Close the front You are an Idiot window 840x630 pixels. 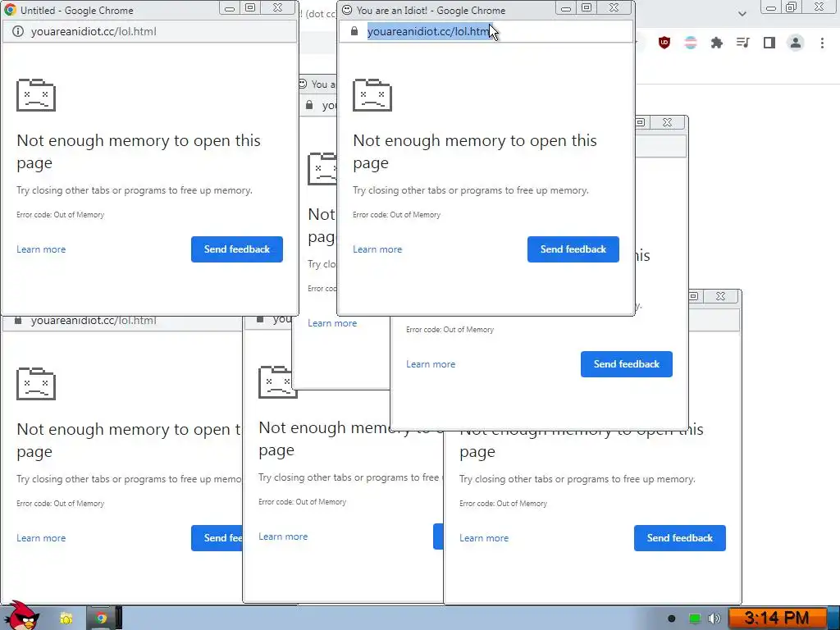point(614,7)
